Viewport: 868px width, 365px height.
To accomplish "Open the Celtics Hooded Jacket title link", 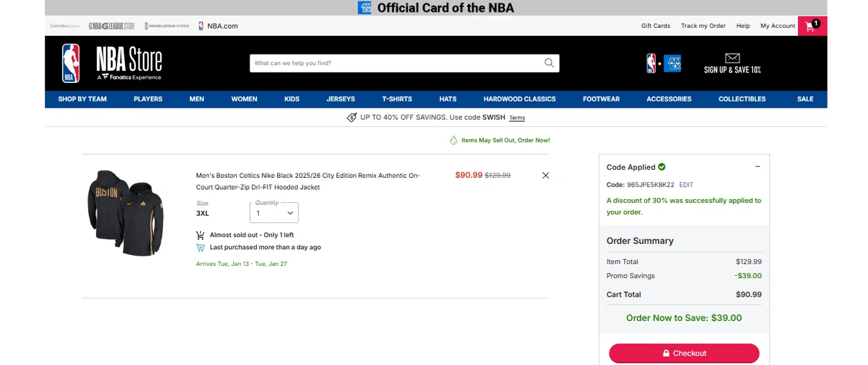I will (x=308, y=181).
